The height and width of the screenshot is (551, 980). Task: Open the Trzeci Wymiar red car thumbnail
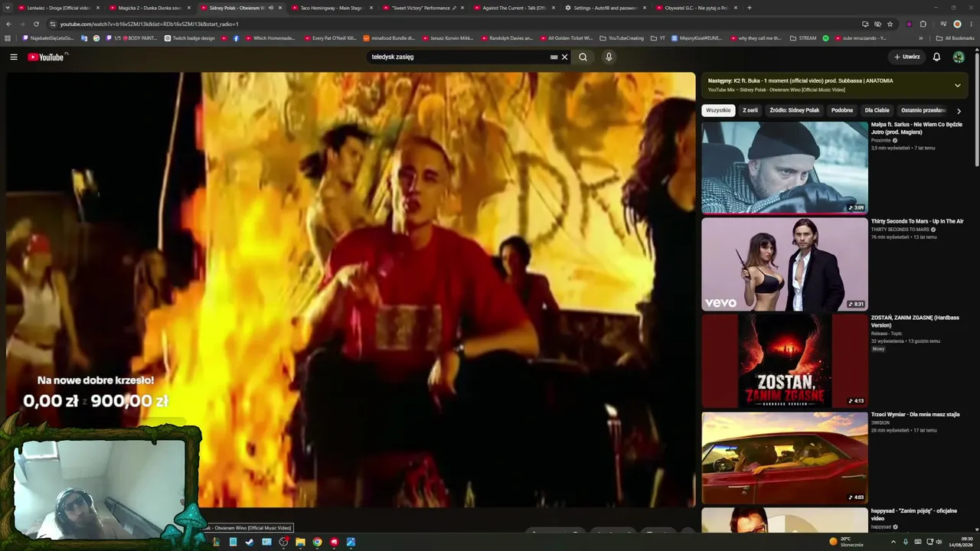tap(785, 458)
